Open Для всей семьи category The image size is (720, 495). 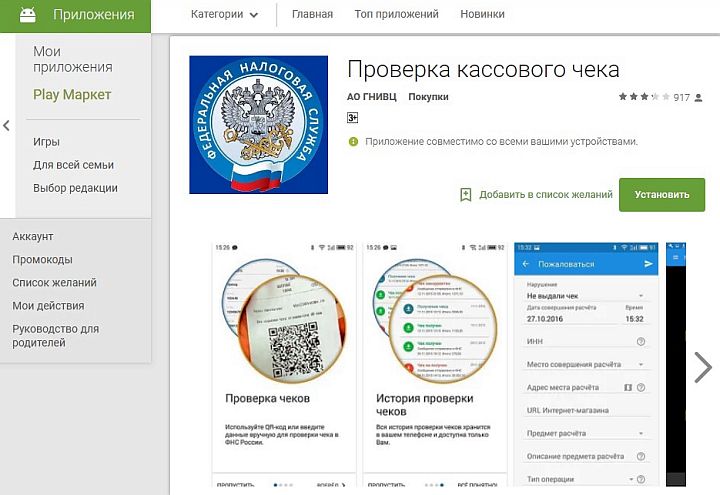[x=73, y=164]
